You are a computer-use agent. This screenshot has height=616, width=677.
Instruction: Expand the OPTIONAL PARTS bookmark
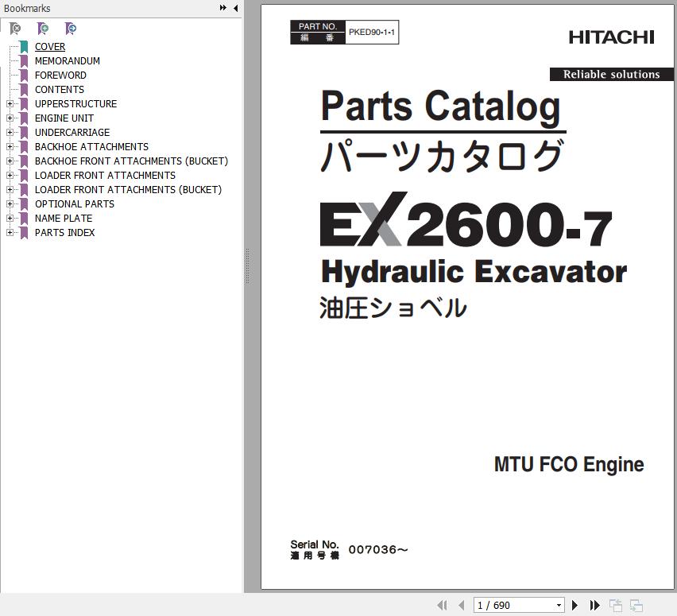(10, 204)
